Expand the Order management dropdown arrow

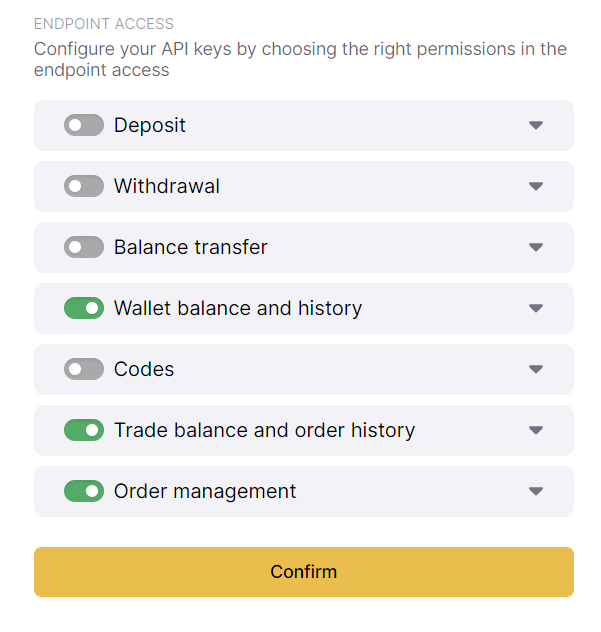click(x=536, y=491)
